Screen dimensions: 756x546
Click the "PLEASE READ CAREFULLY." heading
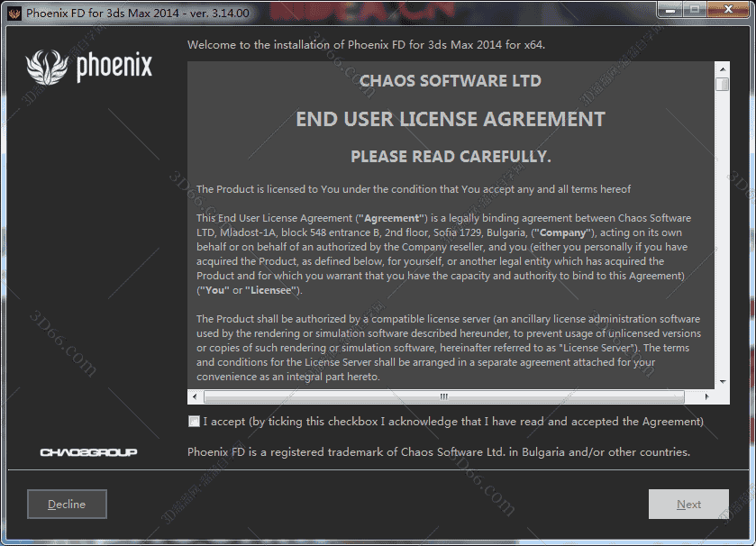point(451,157)
